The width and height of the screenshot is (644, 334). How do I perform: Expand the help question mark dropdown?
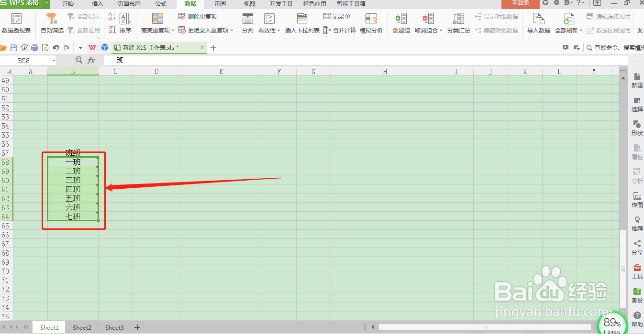(x=582, y=3)
